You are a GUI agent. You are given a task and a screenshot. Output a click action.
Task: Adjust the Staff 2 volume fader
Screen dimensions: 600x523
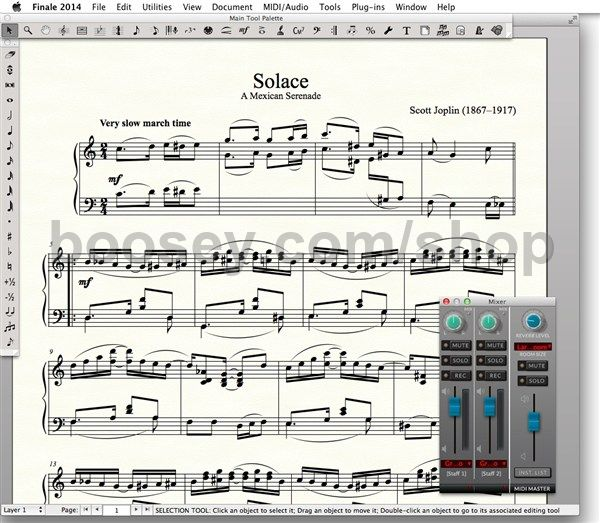click(489, 406)
